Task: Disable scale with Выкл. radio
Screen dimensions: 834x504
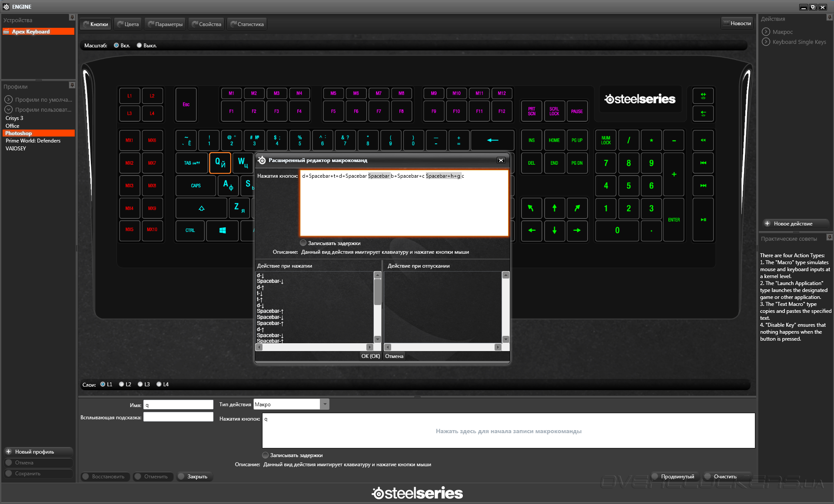Action: 139,46
